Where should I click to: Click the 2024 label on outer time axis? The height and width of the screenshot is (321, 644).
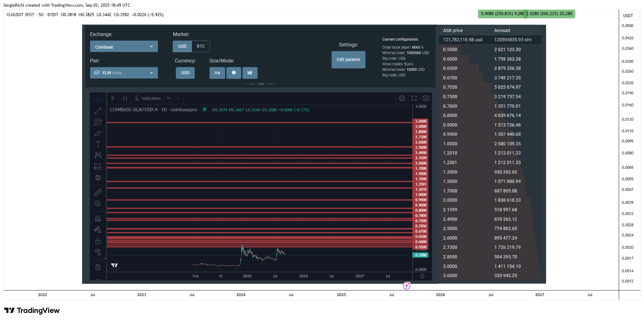(x=241, y=295)
